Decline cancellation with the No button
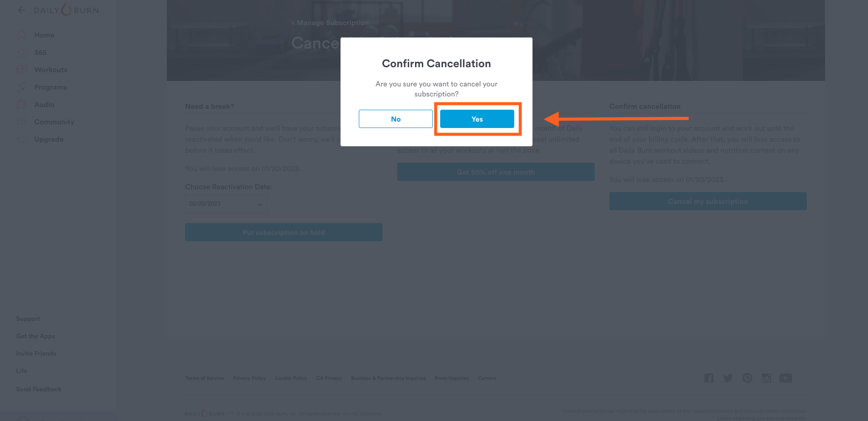The width and height of the screenshot is (868, 421). tap(396, 119)
